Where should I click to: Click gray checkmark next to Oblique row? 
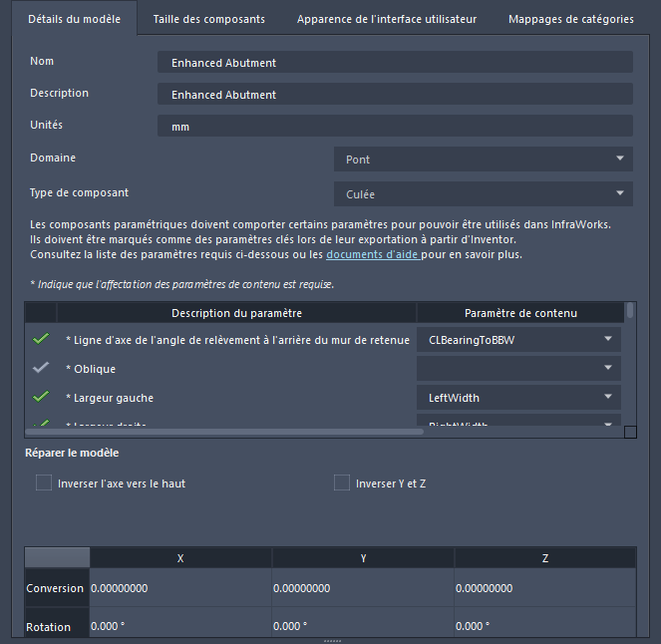[x=41, y=369]
